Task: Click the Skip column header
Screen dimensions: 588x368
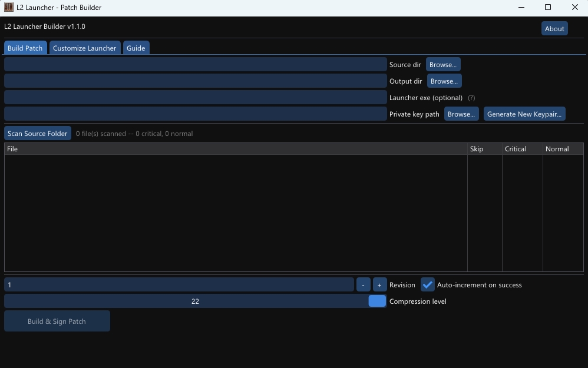Action: point(485,149)
